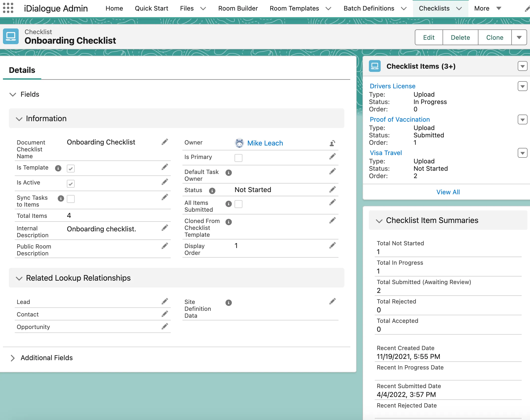Toggle the Is Template checkbox
The image size is (530, 420).
(71, 169)
